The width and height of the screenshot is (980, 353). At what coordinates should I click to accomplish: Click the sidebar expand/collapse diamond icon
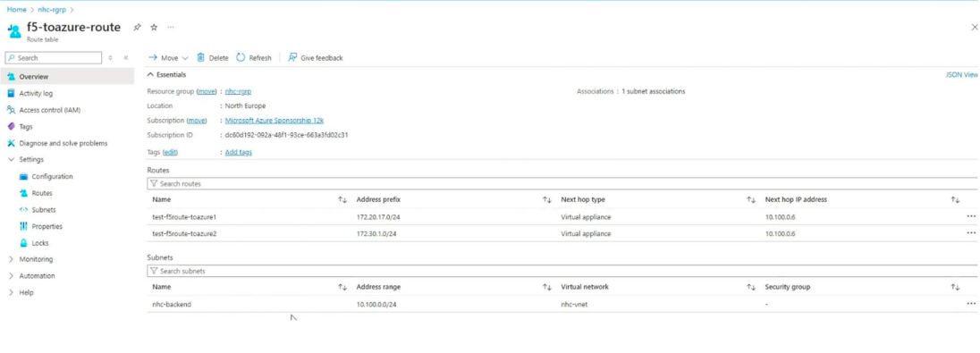[x=111, y=57]
